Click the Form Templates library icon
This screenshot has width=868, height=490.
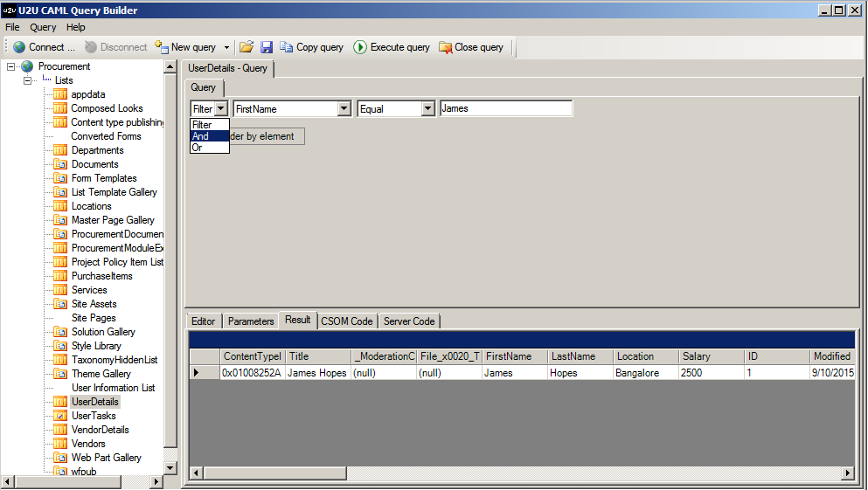[x=60, y=178]
